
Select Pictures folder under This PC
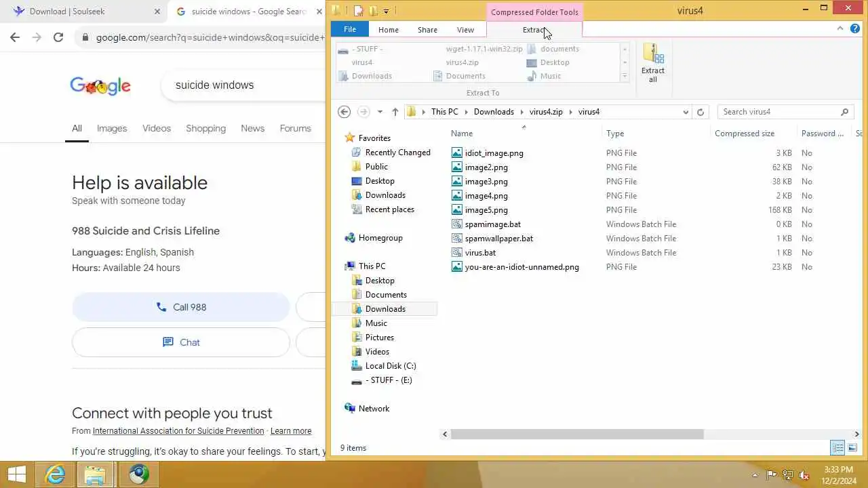[x=380, y=338]
